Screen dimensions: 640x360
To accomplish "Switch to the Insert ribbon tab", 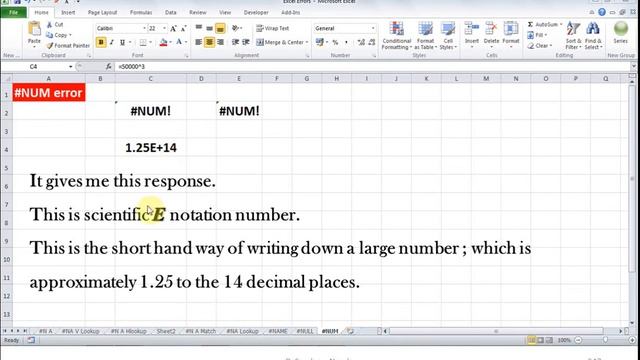I will click(68, 13).
